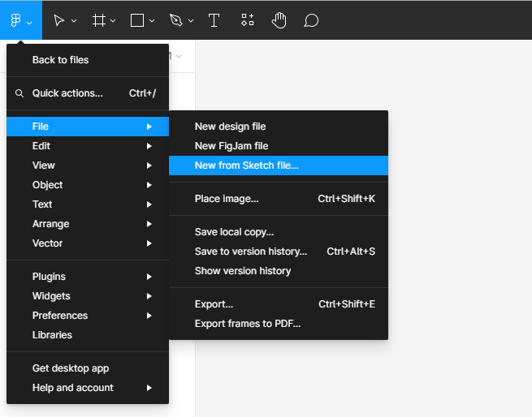The width and height of the screenshot is (532, 417).
Task: Choose Show version history
Action: (x=279, y=271)
